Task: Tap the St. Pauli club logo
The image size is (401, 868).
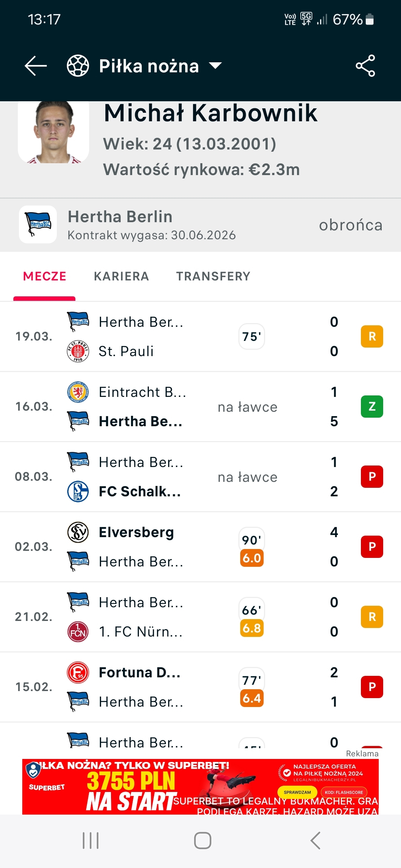Action: pos(78,351)
